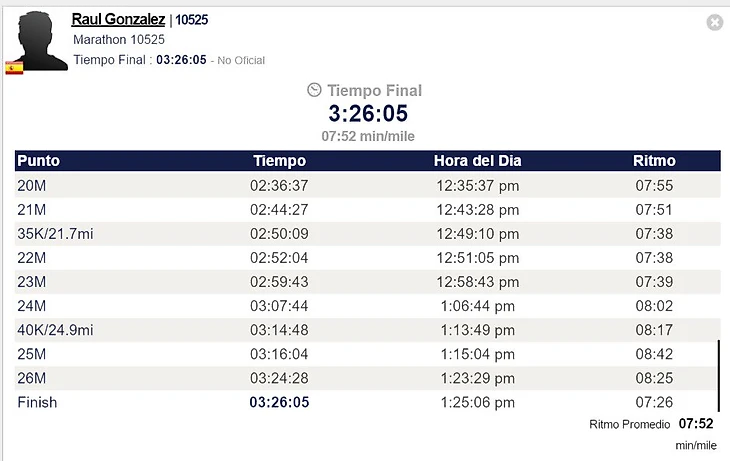
Task: Click the Hora del Dia column header
Action: pos(478,161)
